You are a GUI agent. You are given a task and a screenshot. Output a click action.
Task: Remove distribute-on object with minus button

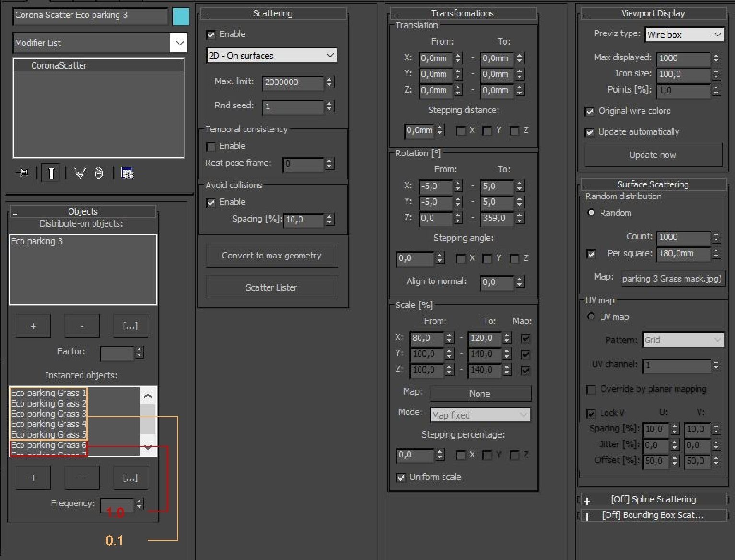[82, 326]
